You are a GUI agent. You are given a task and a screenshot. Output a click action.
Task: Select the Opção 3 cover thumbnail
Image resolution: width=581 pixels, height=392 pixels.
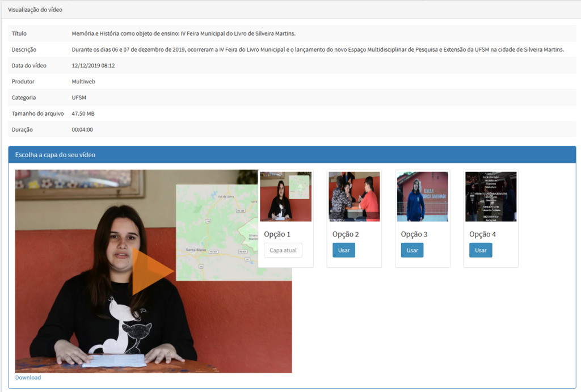422,196
